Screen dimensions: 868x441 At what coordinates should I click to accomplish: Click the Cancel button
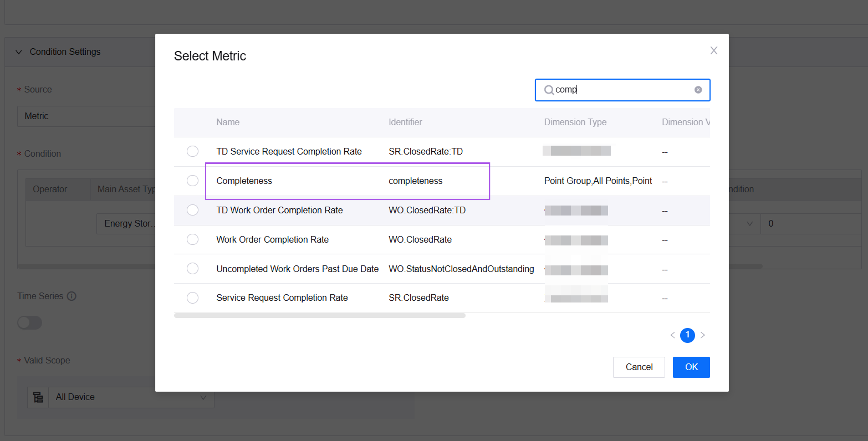[x=639, y=367]
